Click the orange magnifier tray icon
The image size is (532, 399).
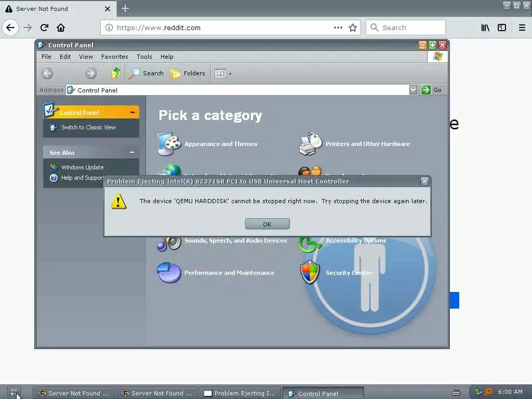[488, 392]
